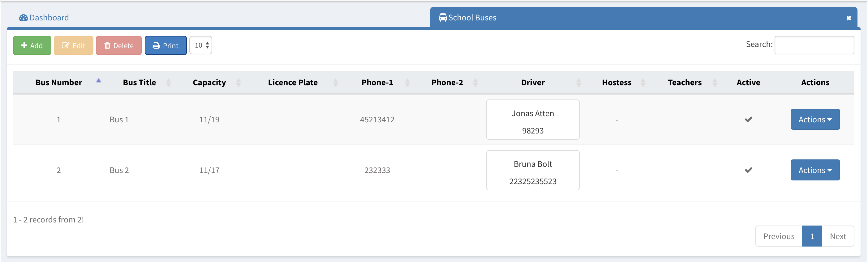Sort table by Licence Plate column
This screenshot has width=868, height=262.
coord(335,82)
